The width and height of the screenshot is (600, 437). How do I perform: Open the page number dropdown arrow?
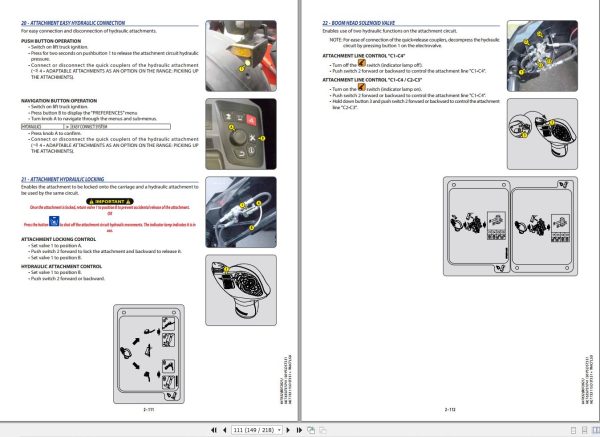[279, 430]
